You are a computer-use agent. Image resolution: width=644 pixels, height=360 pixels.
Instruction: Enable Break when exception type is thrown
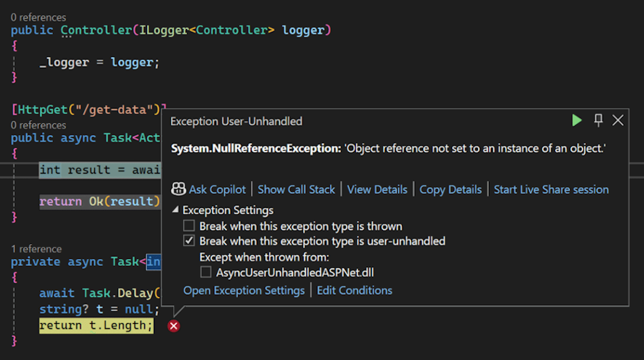(x=188, y=226)
